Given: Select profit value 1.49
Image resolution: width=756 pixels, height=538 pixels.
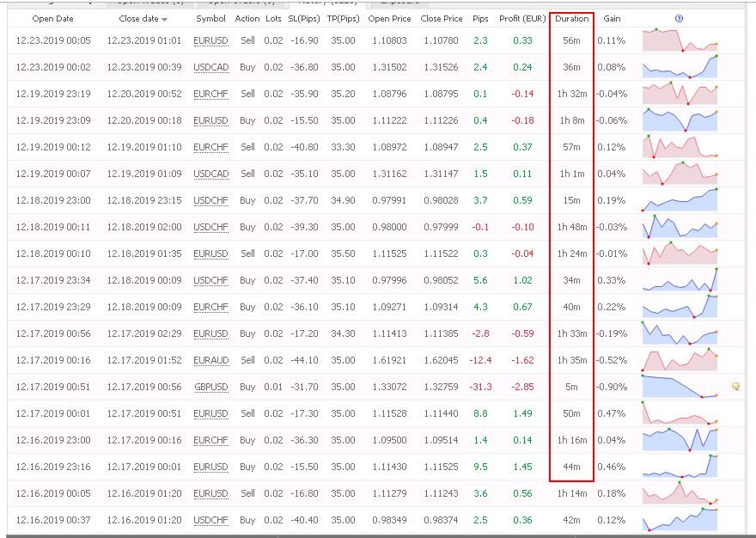Looking at the screenshot, I should point(522,413).
